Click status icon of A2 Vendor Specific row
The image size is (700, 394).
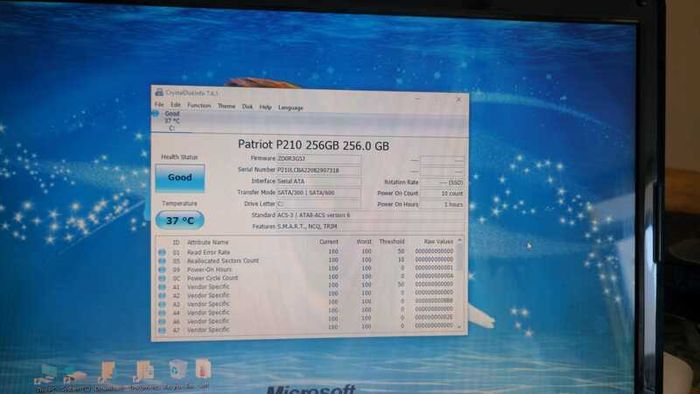pos(162,295)
